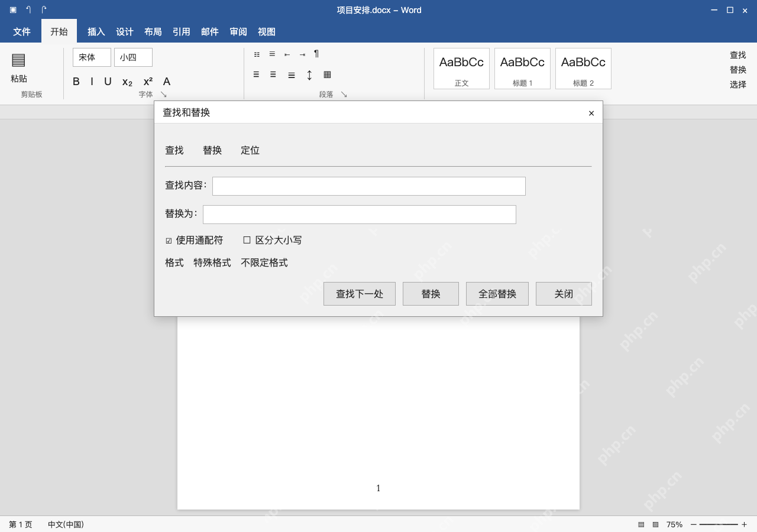Open line spacing options

pyautogui.click(x=309, y=75)
